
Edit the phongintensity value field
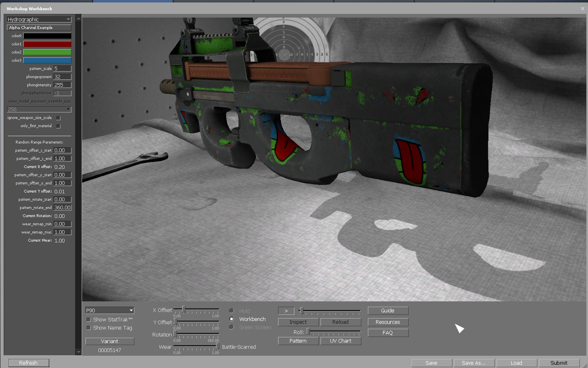[x=62, y=85]
